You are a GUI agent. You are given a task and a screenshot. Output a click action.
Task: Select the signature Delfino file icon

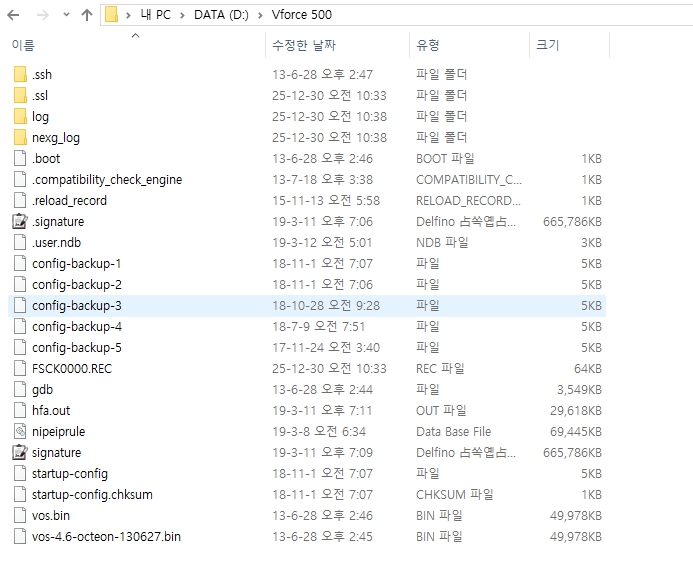pyautogui.click(x=20, y=453)
